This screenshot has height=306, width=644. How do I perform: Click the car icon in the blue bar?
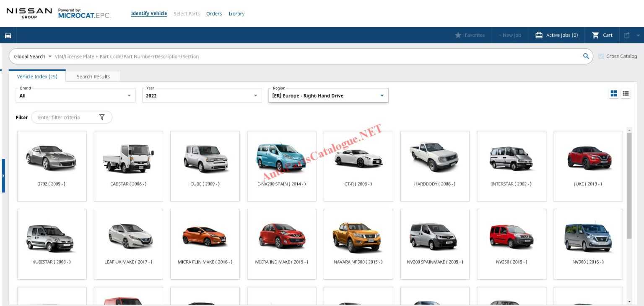8,35
